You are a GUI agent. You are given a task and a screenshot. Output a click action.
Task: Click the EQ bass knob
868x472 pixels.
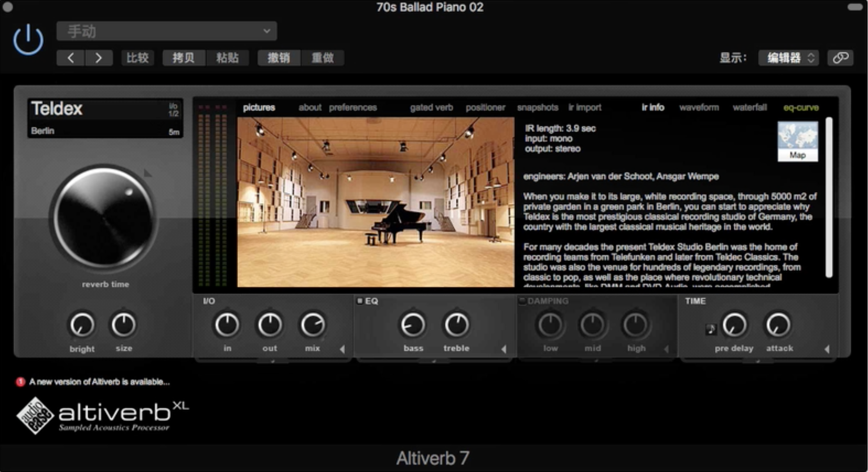413,325
